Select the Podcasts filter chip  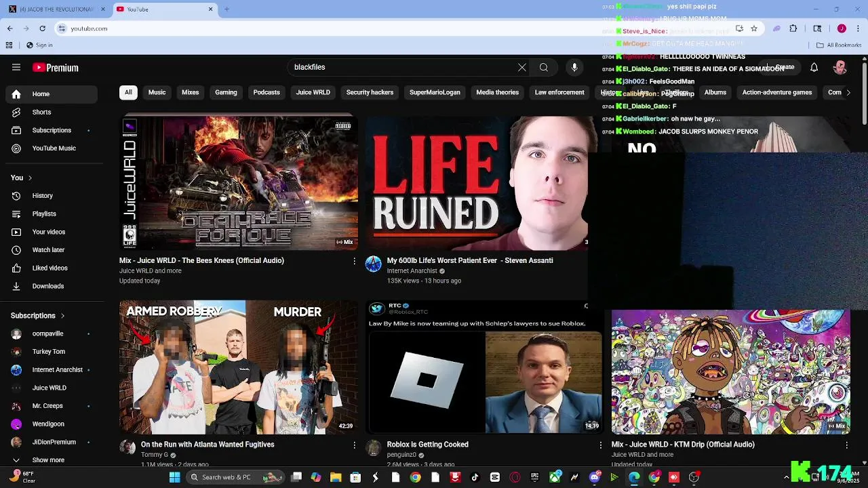pyautogui.click(x=267, y=92)
